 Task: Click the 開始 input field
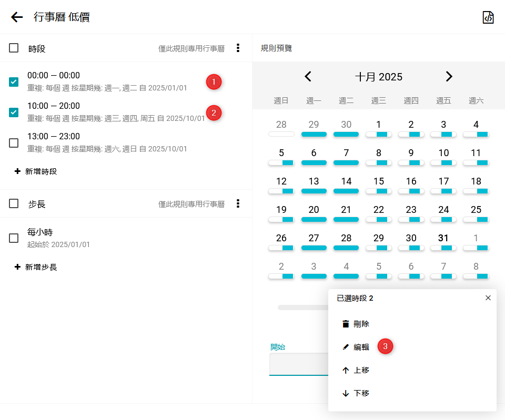tap(298, 364)
